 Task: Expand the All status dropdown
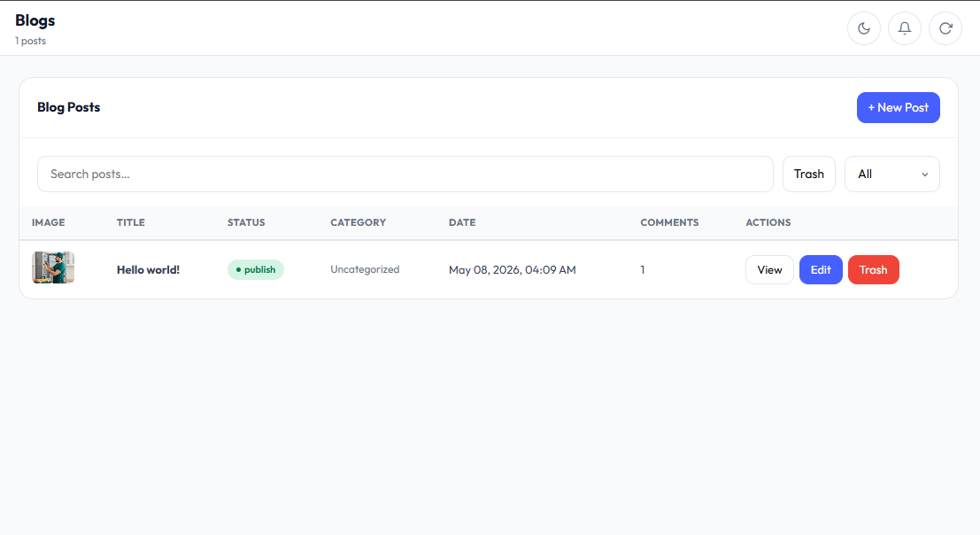[891, 174]
